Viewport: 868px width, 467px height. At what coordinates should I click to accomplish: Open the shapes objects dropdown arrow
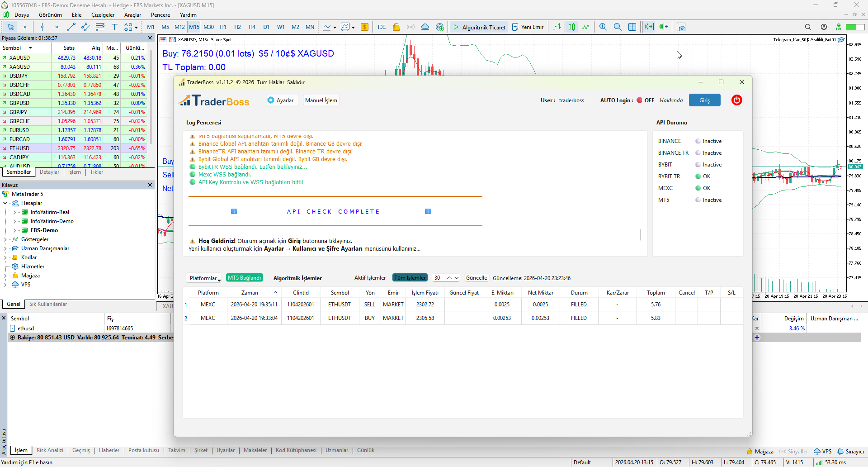click(x=136, y=27)
